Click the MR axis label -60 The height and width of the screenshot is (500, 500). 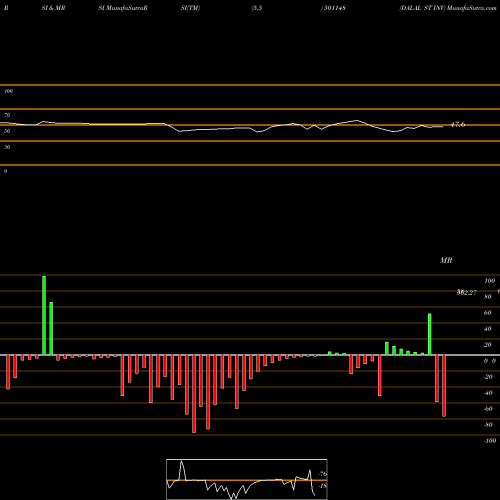[x=488, y=409]
